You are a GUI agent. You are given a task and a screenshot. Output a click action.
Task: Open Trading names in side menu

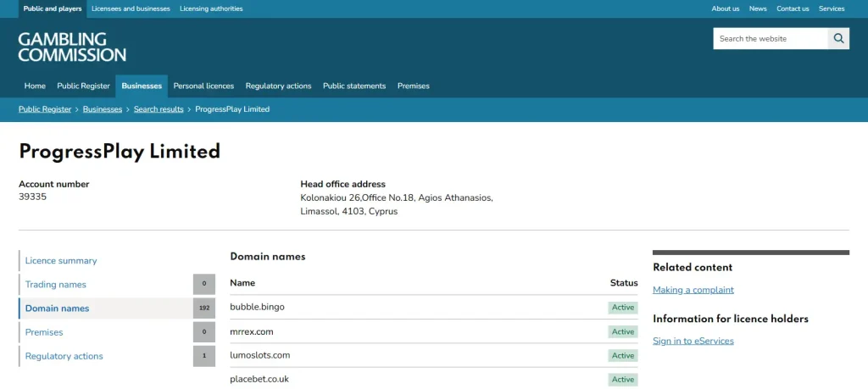55,285
